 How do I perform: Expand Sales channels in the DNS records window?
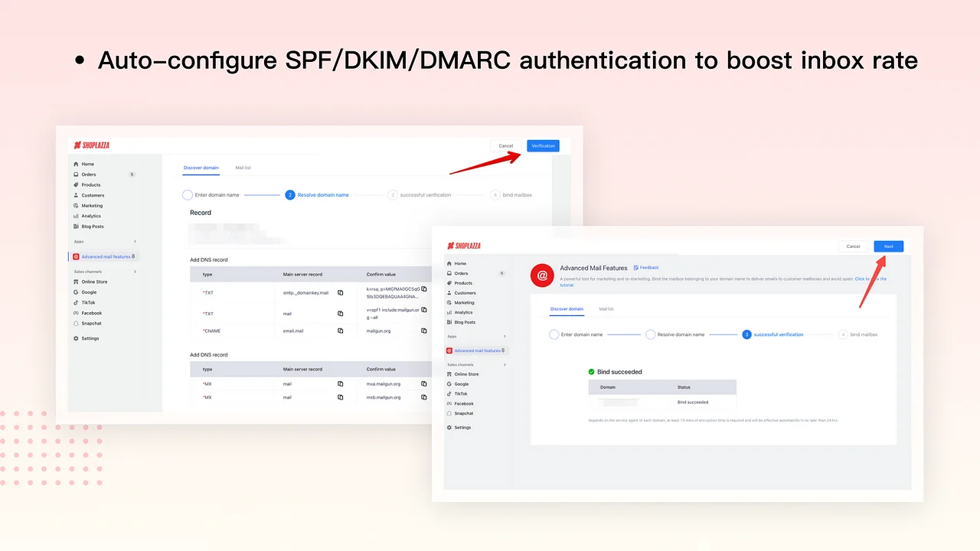(135, 272)
